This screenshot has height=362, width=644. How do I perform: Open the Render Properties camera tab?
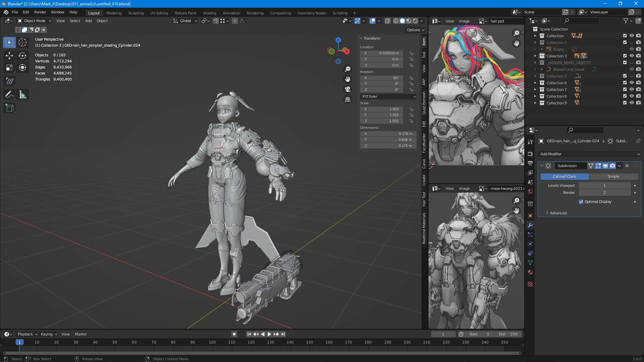530,153
